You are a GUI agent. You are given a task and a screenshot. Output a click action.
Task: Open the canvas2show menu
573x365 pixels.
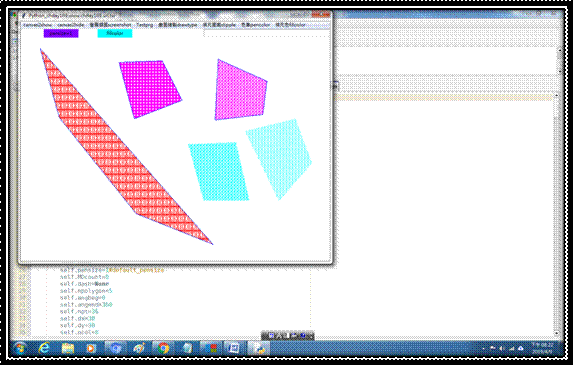pos(38,25)
